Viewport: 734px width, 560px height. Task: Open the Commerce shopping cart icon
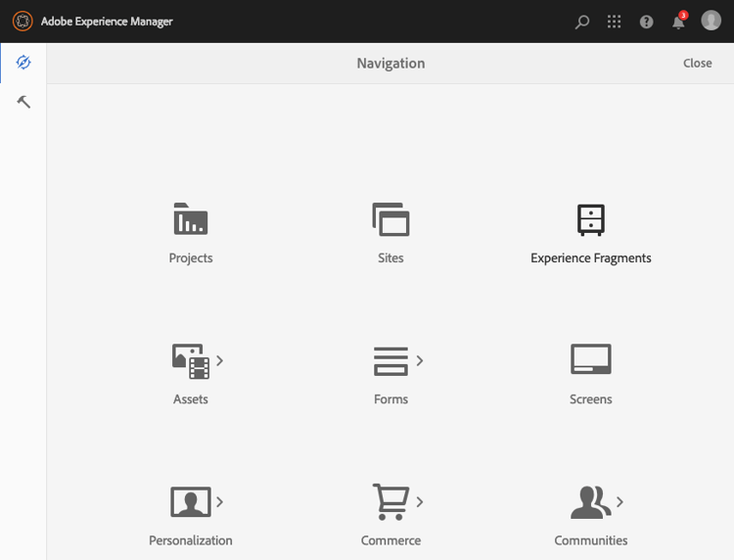tap(390, 502)
